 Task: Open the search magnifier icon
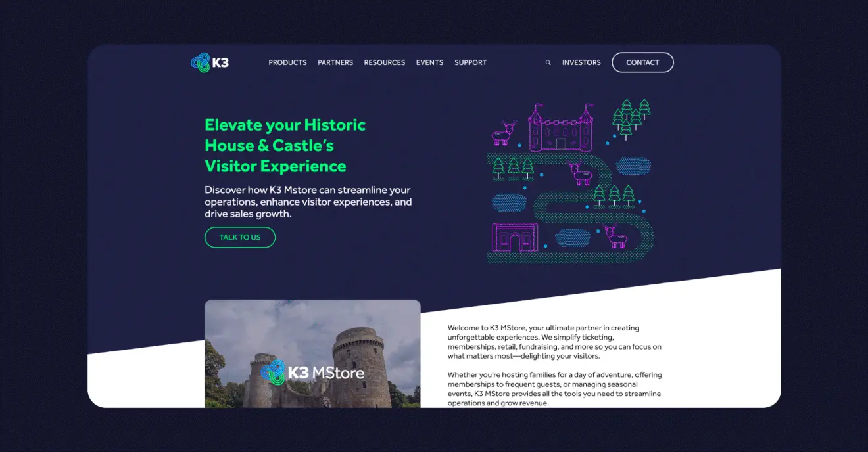548,63
